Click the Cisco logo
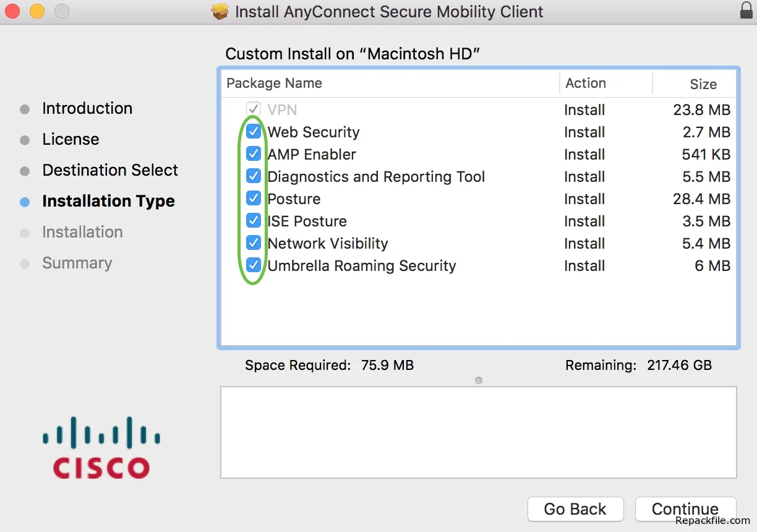Screen dimensions: 757x532 101,447
